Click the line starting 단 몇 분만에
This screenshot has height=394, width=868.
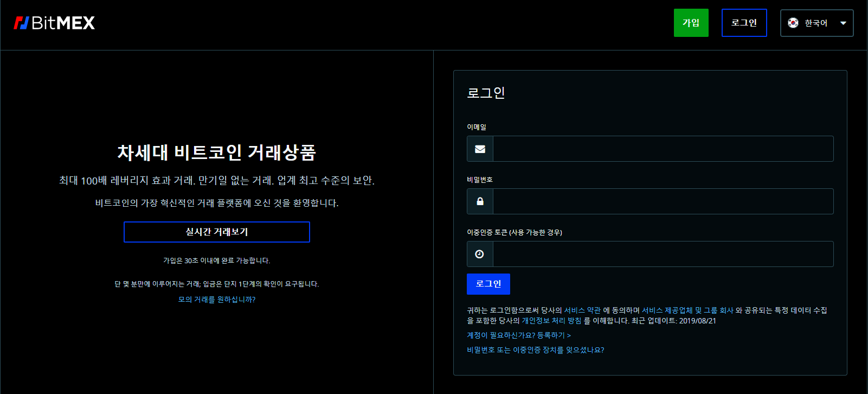(x=217, y=284)
